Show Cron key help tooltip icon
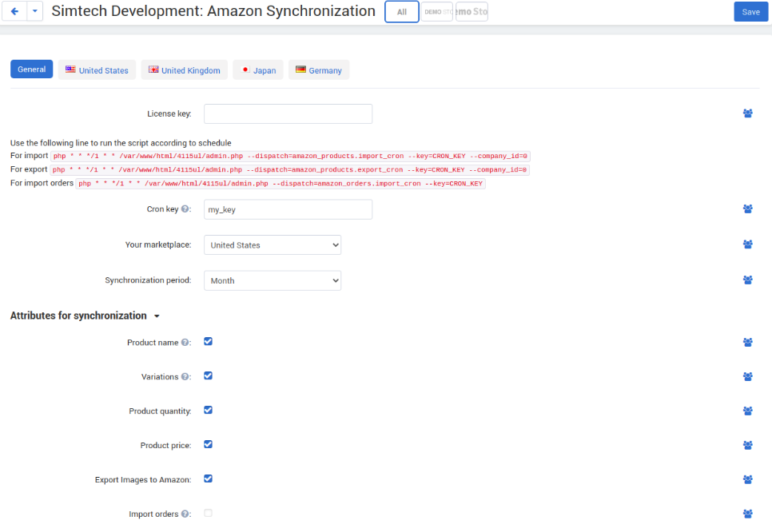 pyautogui.click(x=185, y=208)
